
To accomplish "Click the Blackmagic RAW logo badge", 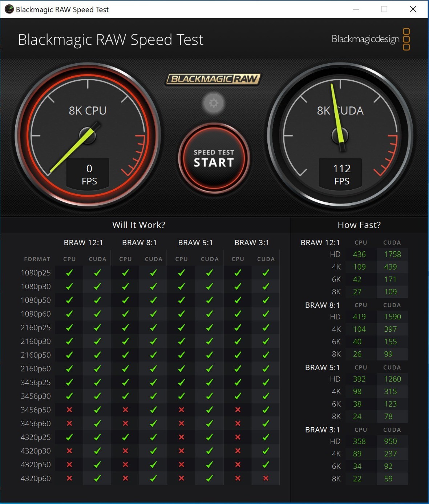I will pos(214,79).
